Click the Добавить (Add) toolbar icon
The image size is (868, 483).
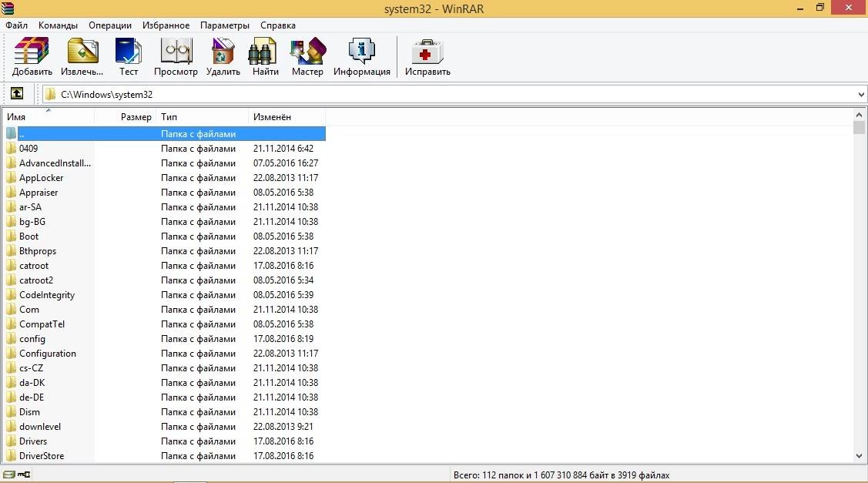[x=32, y=56]
